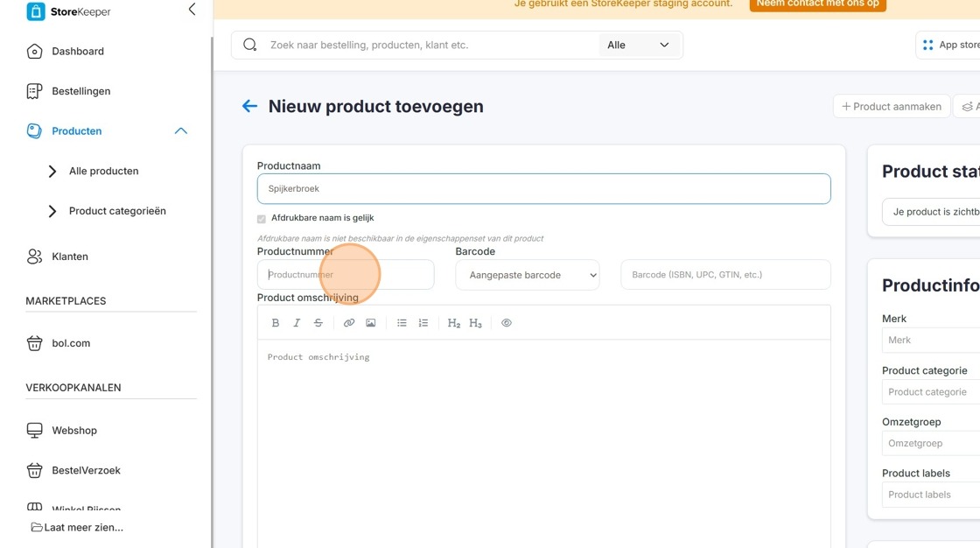Screen dimensions: 980x548
Task: Insert numbered list in editor
Action: 423,323
